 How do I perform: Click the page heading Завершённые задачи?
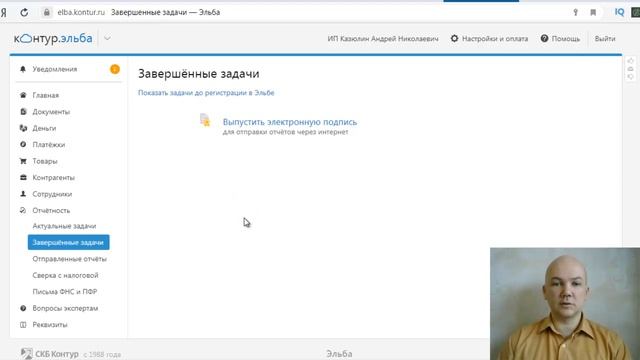click(x=198, y=74)
